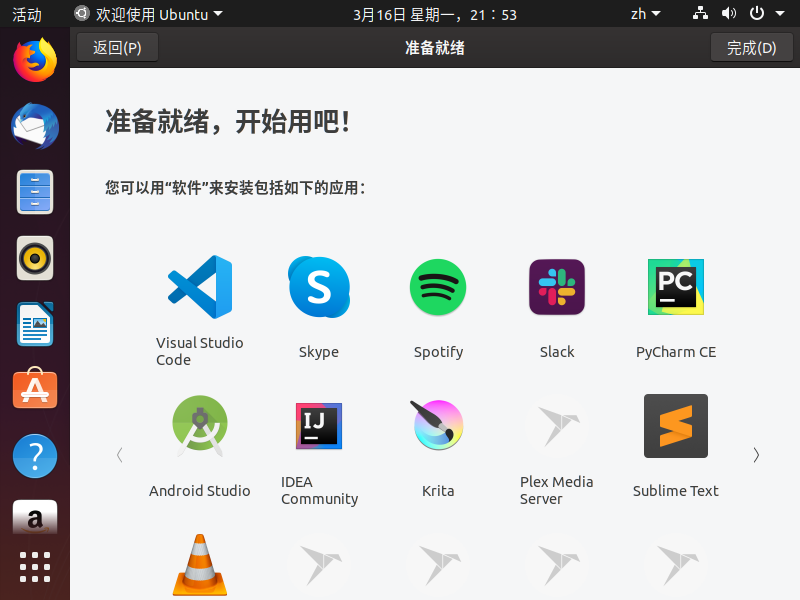
Task: Click the Spotify label text
Action: pyautogui.click(x=438, y=352)
